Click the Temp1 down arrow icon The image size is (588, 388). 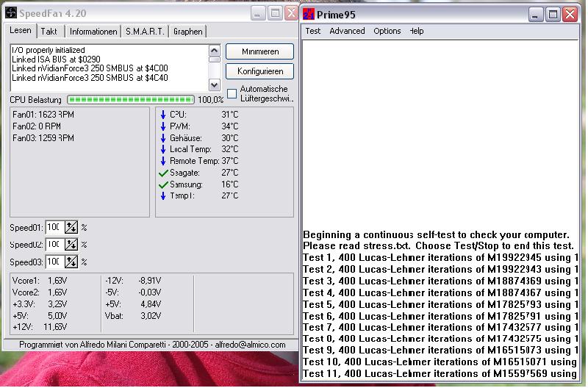point(163,195)
